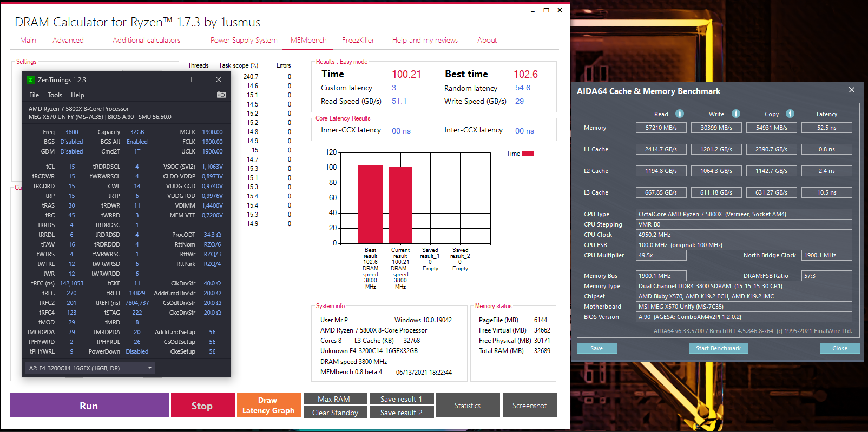Click the Best result bar in chart
The height and width of the screenshot is (432, 868).
pyautogui.click(x=371, y=204)
